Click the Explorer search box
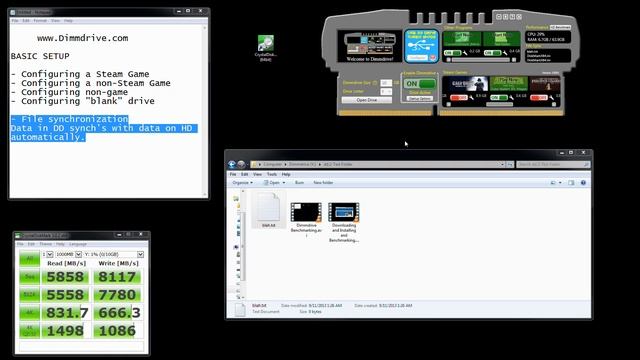This screenshot has height=360, width=640. click(553, 164)
